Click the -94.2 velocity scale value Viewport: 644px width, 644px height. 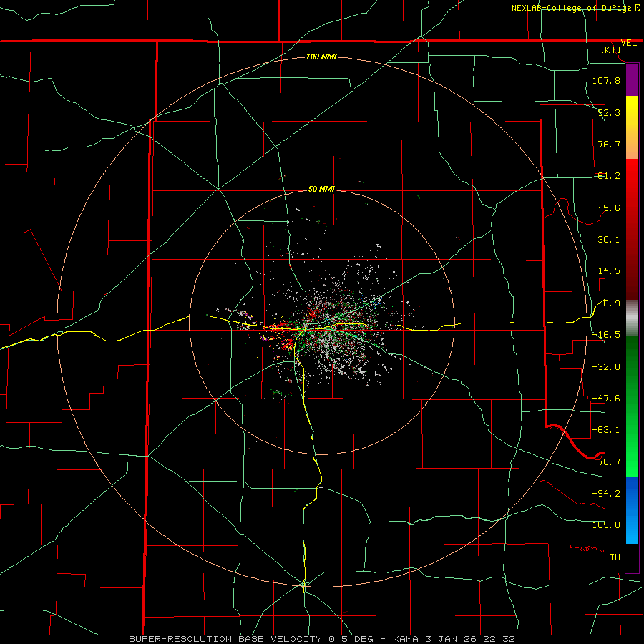[606, 493]
